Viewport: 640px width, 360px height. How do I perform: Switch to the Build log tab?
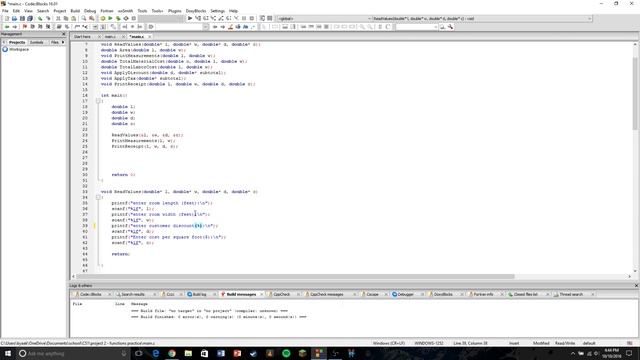point(199,294)
